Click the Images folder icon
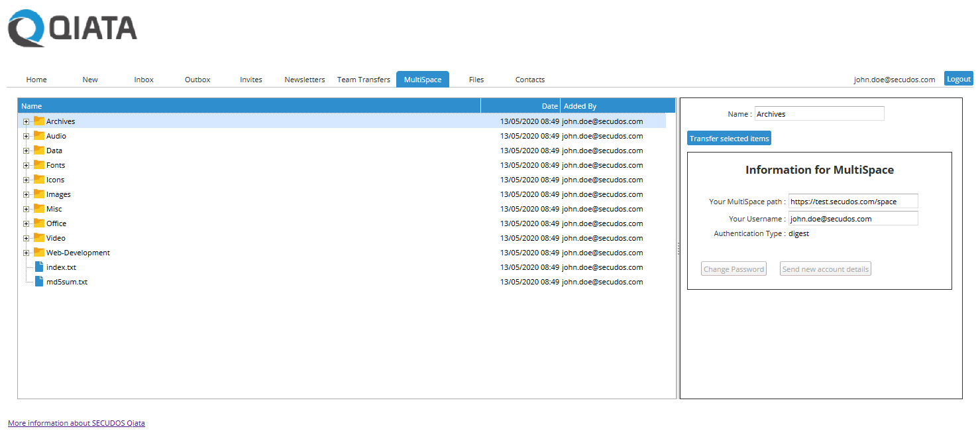Screen dimensions: 980x435 pyautogui.click(x=39, y=194)
